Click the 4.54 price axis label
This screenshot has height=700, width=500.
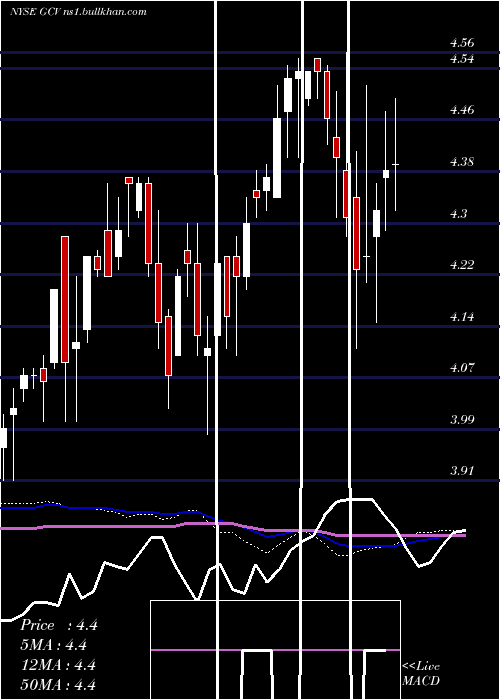point(462,58)
